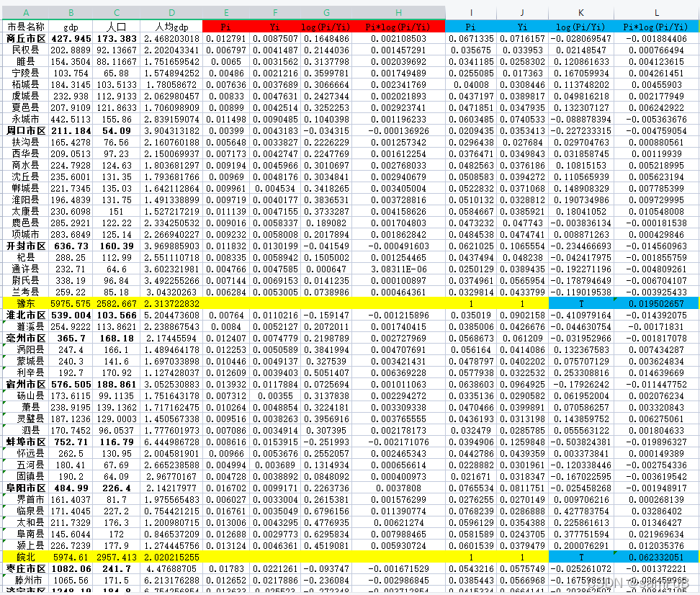Click the 兰考县 row label
Viewport: 700px width, 595px height.
pyautogui.click(x=26, y=292)
